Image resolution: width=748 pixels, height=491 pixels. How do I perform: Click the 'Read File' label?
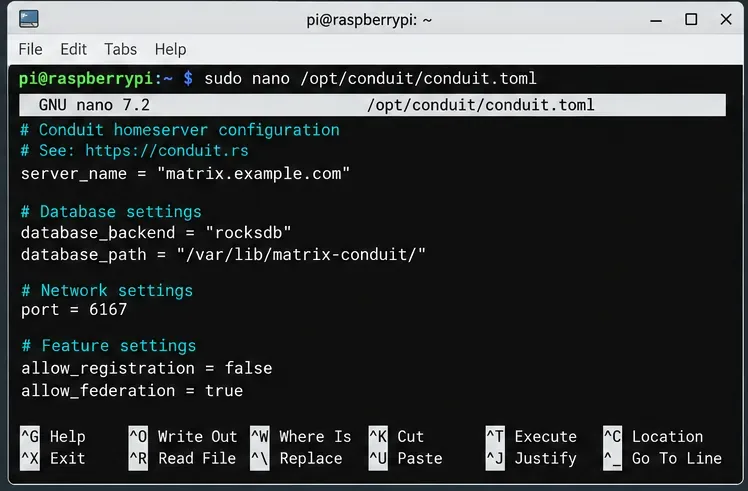[197, 458]
